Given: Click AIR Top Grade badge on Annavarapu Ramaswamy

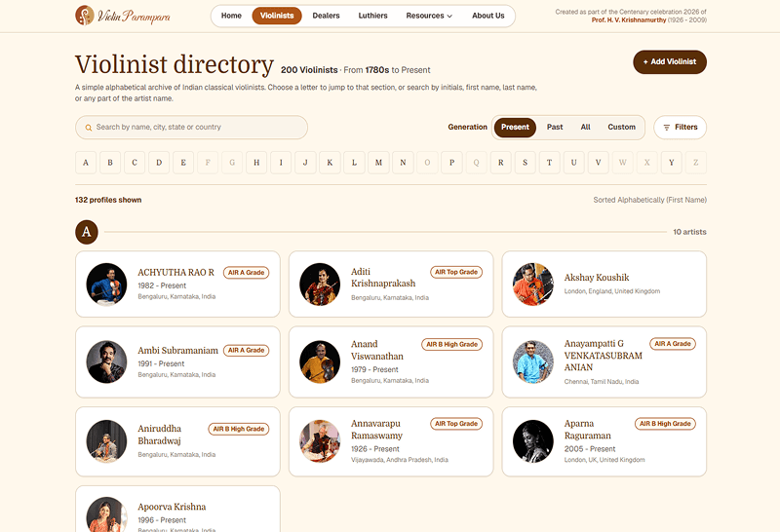Looking at the screenshot, I should click(x=456, y=424).
